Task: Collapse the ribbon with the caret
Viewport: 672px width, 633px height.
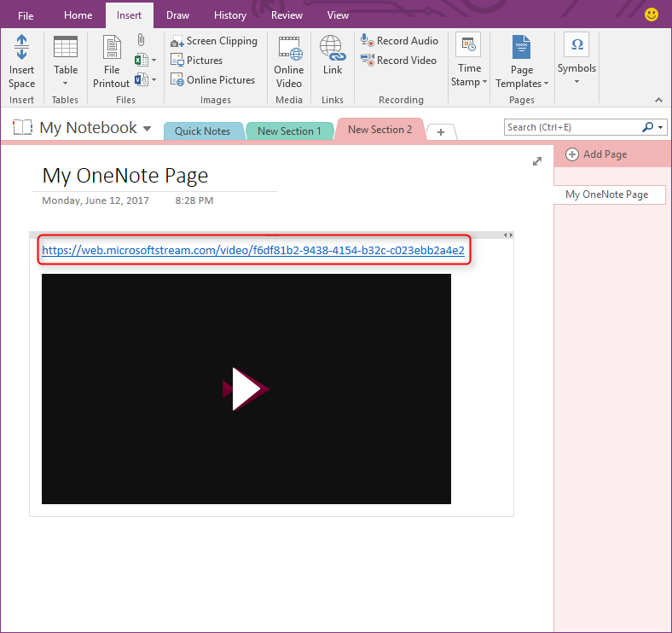Action: pos(658,100)
